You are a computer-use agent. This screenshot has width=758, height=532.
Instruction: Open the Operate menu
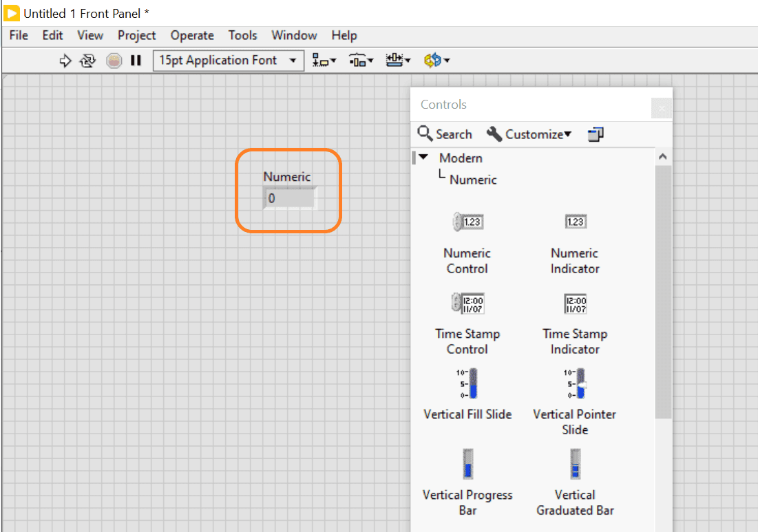(x=192, y=35)
